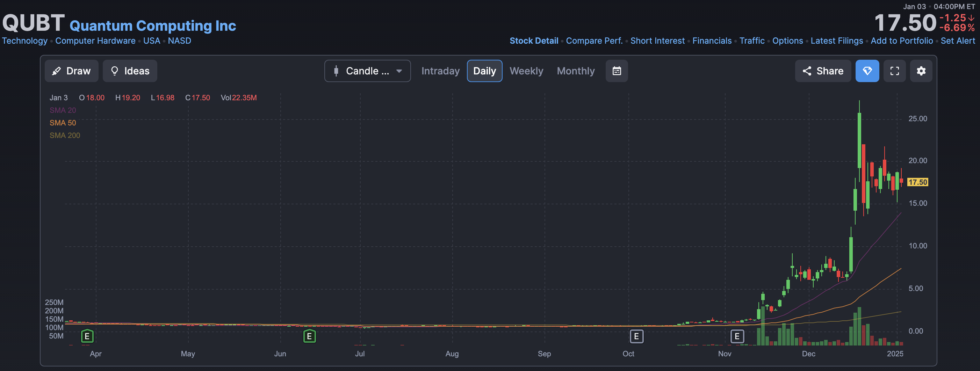Click the SMA 200 legend label
This screenshot has width=980, height=371.
[x=65, y=135]
